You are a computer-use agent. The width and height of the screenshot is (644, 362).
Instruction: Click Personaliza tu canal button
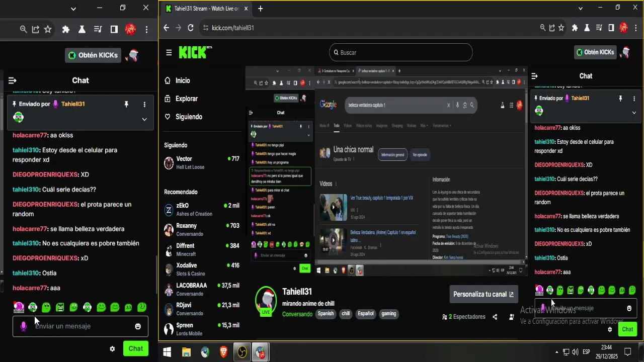click(484, 294)
